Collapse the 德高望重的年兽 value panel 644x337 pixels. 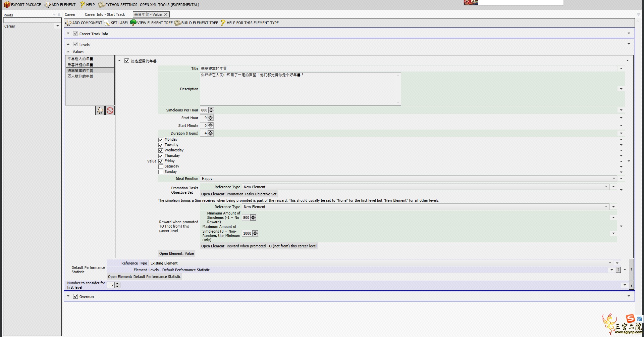tap(119, 61)
